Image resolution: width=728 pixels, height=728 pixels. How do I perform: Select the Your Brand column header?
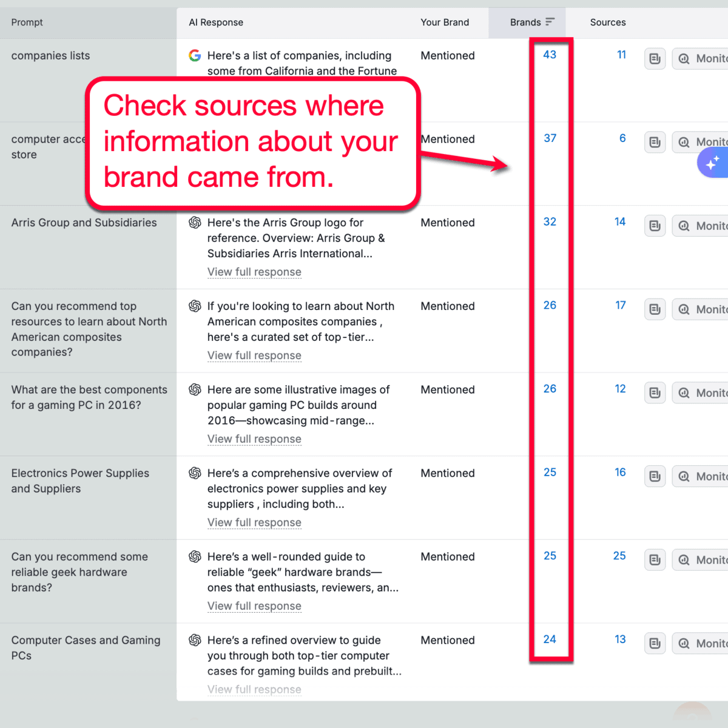tap(445, 22)
